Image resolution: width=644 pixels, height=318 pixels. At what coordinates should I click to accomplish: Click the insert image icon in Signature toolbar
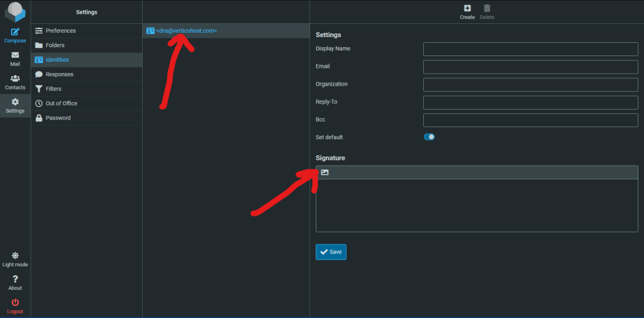(x=325, y=172)
